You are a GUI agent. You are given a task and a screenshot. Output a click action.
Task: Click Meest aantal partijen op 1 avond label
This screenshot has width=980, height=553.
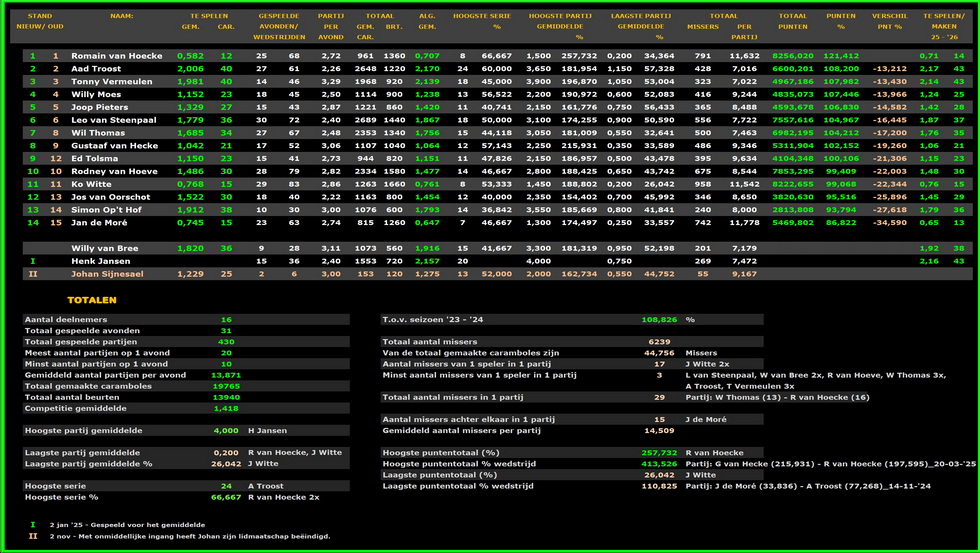pos(96,353)
